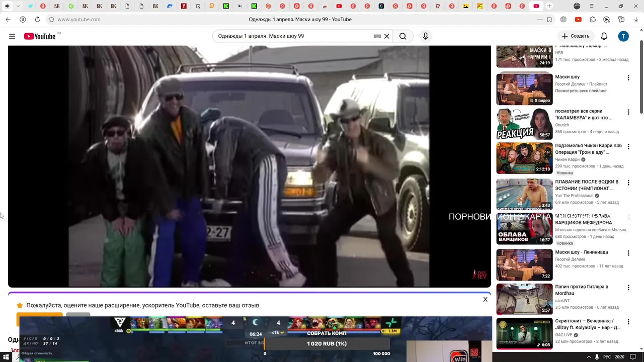This screenshot has width=644, height=362.
Task: Open the red YouTube extension icon
Action: pos(578,20)
